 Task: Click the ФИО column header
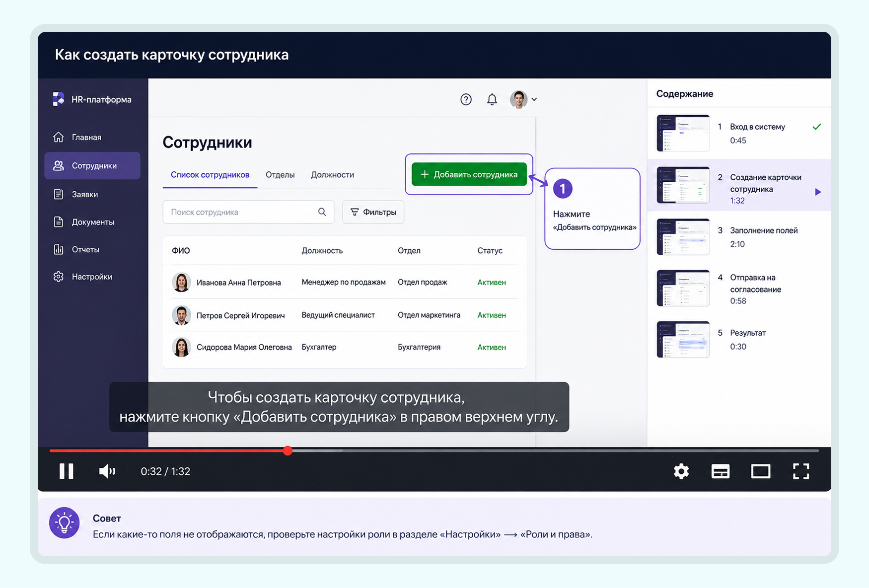pyautogui.click(x=181, y=251)
